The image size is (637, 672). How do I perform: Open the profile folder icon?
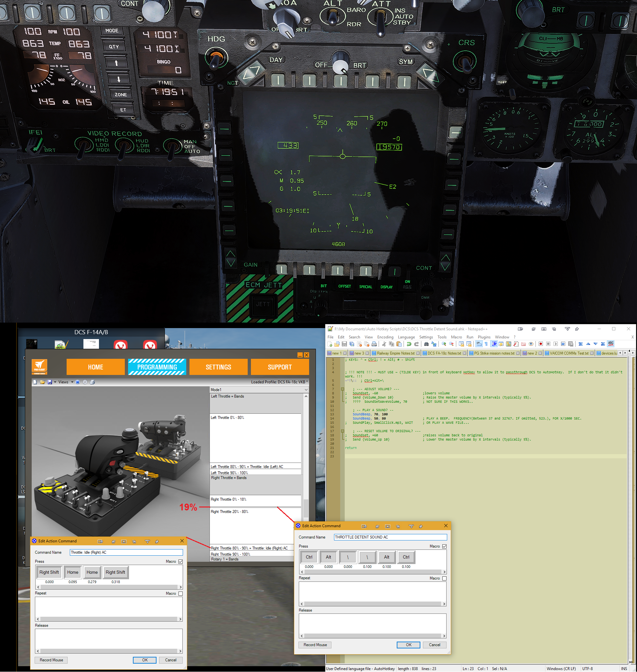[x=42, y=382]
